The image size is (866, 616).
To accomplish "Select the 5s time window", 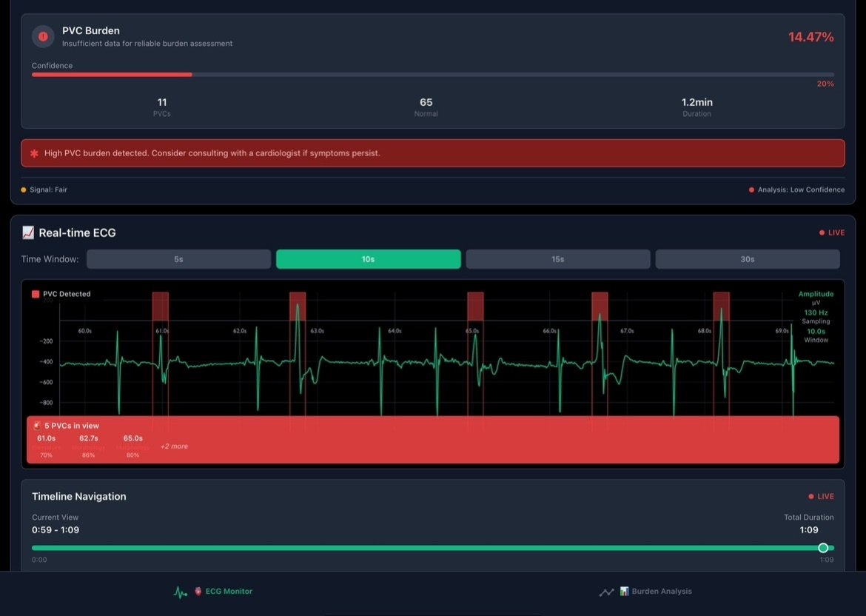I will pyautogui.click(x=178, y=259).
